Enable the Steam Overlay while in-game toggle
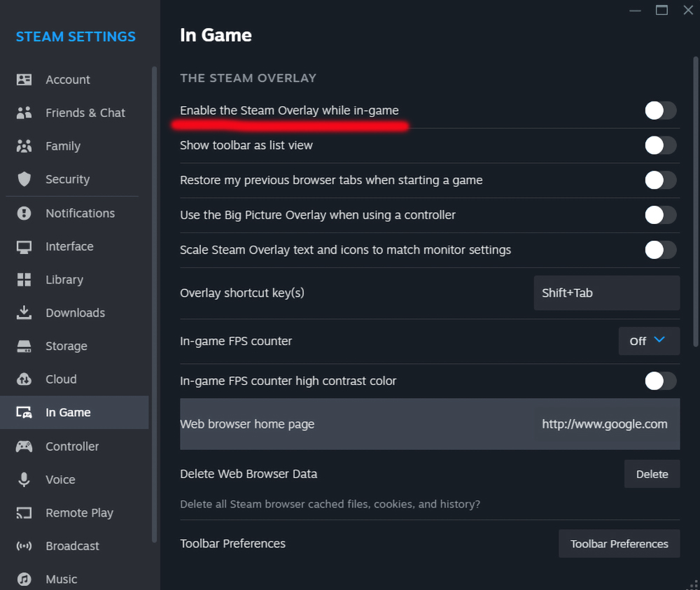Screen dimensions: 700x590 click(x=660, y=111)
